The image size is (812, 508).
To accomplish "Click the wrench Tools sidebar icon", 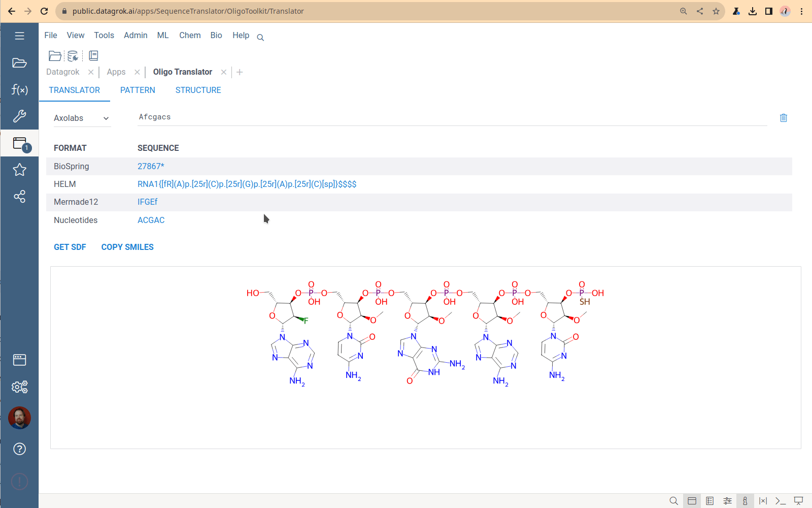I will tap(19, 116).
